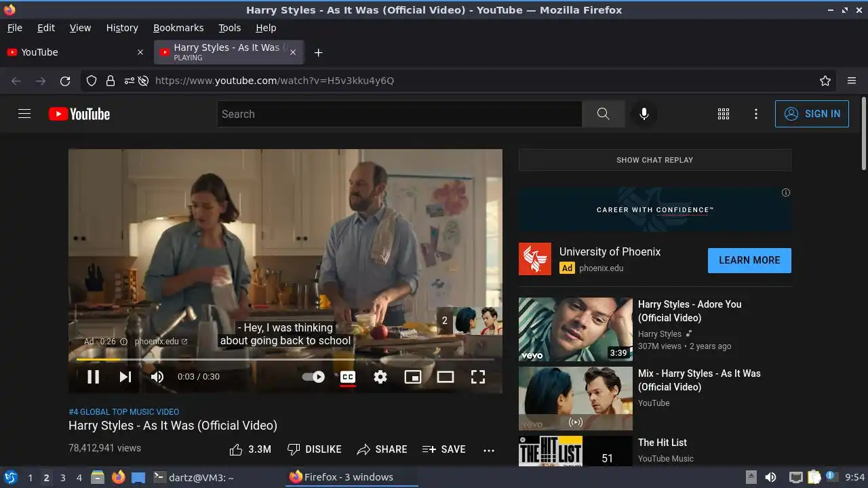This screenshot has width=868, height=488.
Task: Mute the video volume icon
Action: (x=157, y=377)
